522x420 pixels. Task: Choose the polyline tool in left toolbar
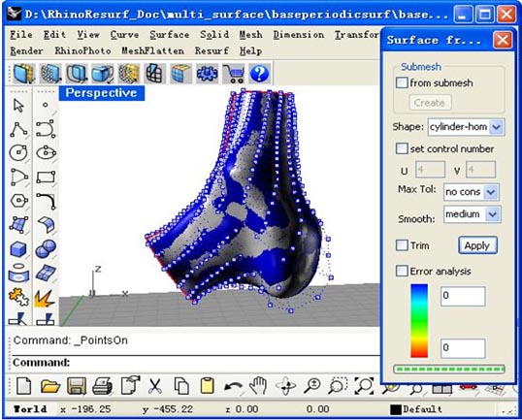(x=18, y=129)
